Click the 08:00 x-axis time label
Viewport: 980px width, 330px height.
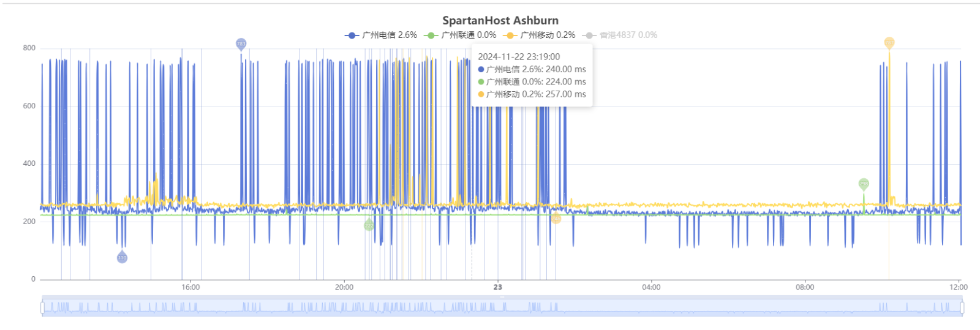coord(805,287)
